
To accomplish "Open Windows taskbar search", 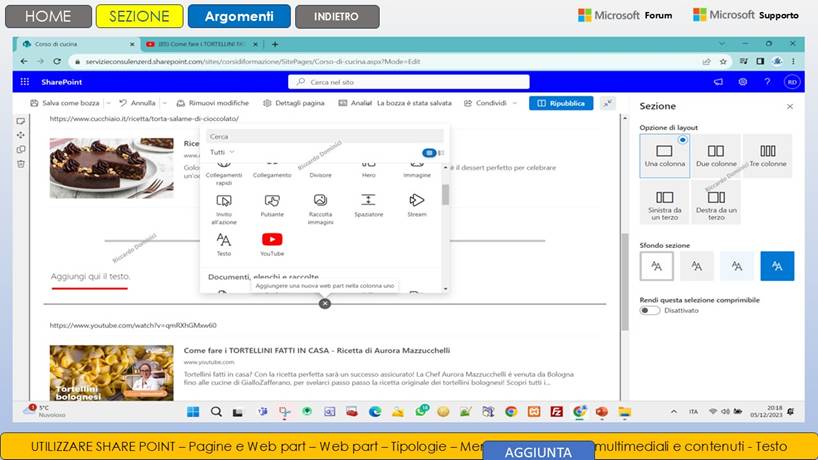I will point(216,412).
